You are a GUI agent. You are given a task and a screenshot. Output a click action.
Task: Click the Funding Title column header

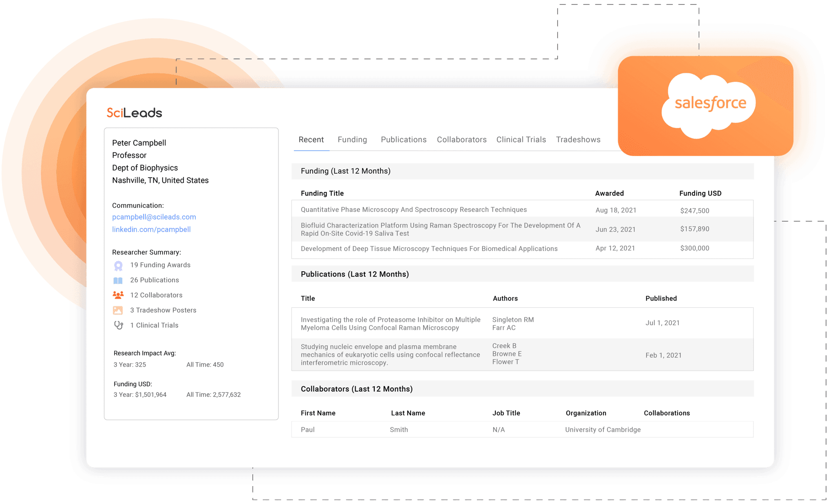pos(322,194)
